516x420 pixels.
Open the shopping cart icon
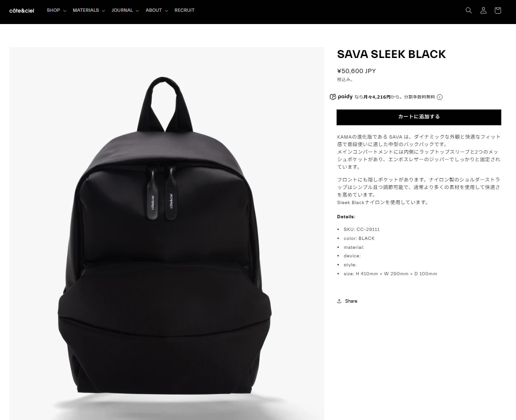(x=498, y=10)
